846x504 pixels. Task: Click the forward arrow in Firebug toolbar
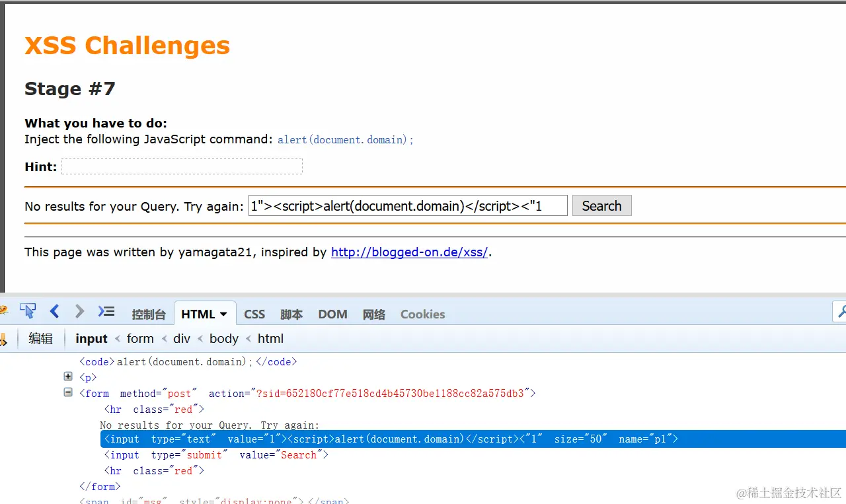pos(79,311)
